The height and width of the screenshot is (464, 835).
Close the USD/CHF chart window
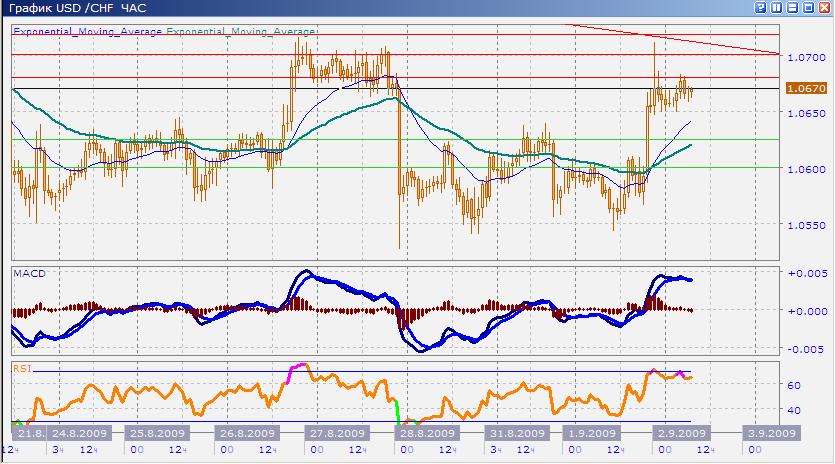click(x=823, y=8)
